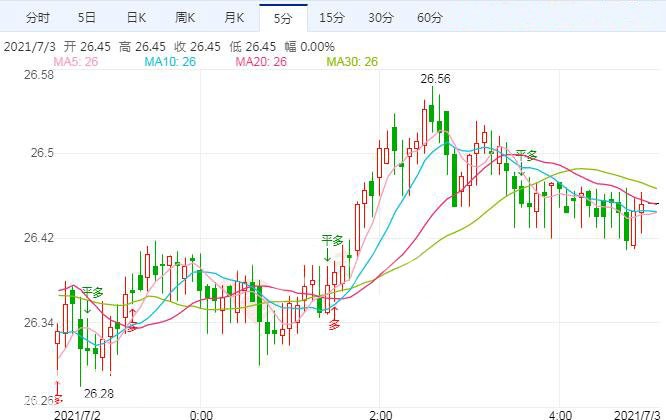Choose the 30分 interval tab
The width and height of the screenshot is (666, 420).
[x=380, y=18]
